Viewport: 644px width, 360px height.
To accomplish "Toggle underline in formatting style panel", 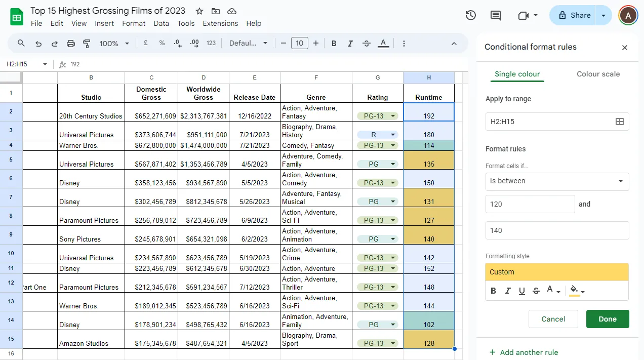I will (x=522, y=291).
